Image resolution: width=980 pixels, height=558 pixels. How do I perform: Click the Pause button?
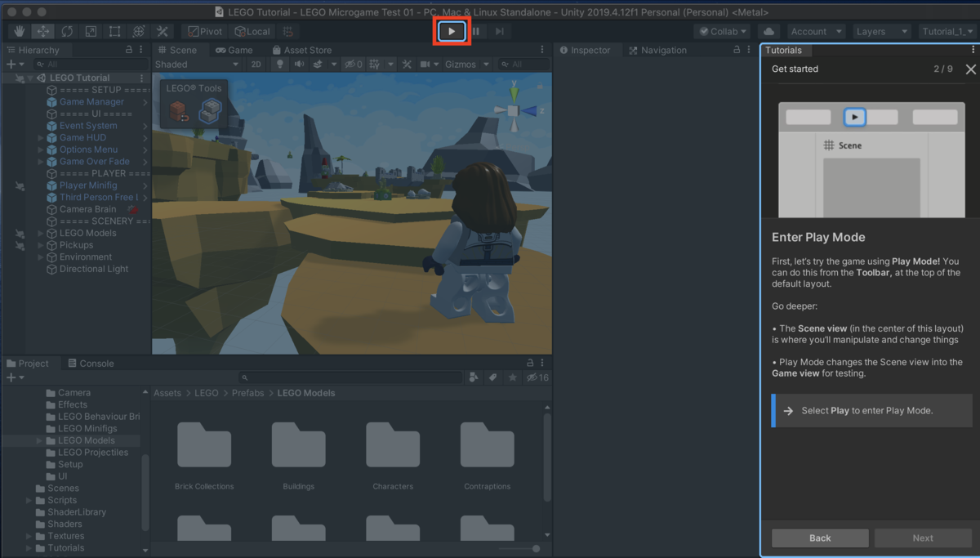(x=476, y=31)
